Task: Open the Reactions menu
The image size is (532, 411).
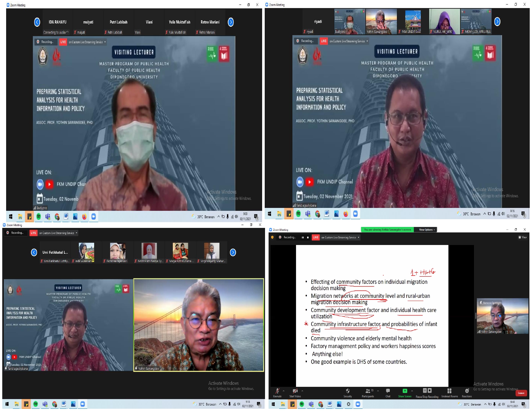Action: [467, 393]
